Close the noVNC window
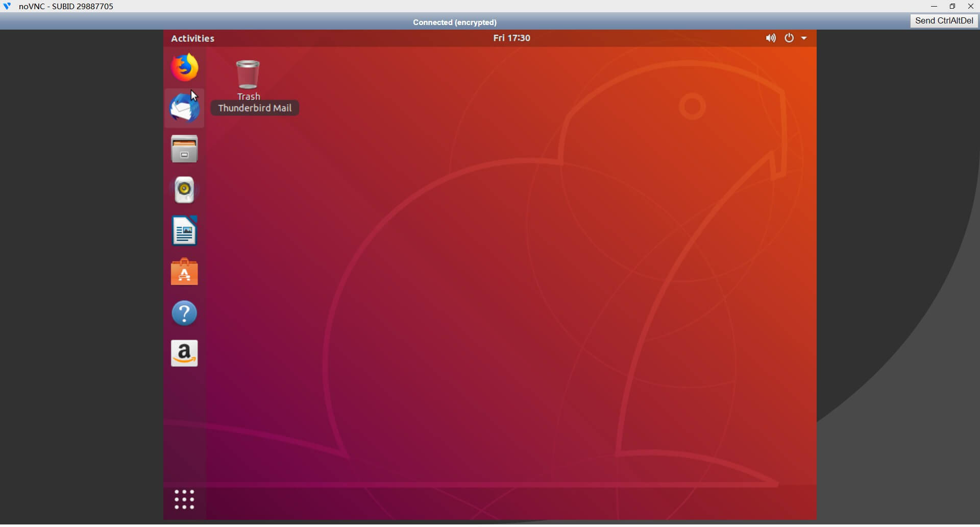Screen dimensions: 980x527 coord(971,7)
